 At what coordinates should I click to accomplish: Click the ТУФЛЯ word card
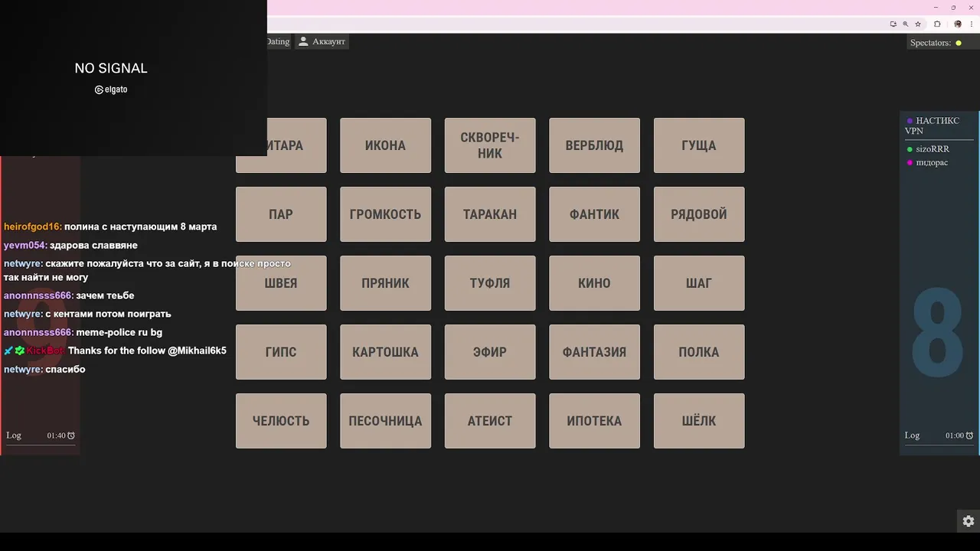(490, 283)
